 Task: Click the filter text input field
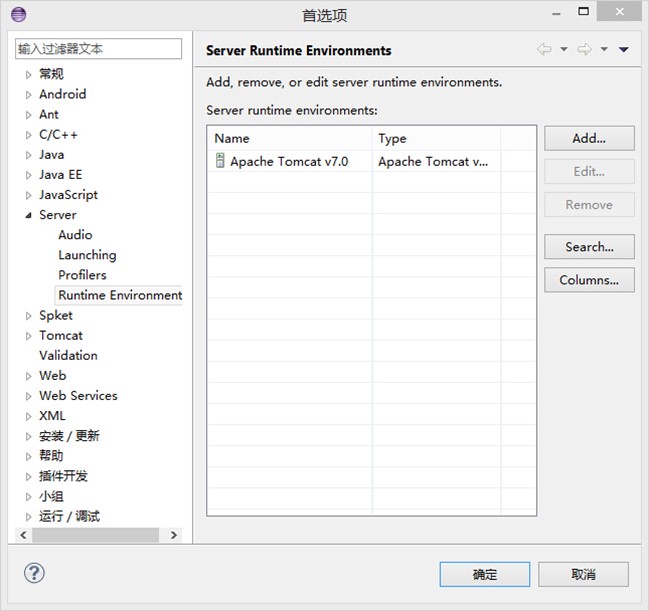tap(99, 49)
